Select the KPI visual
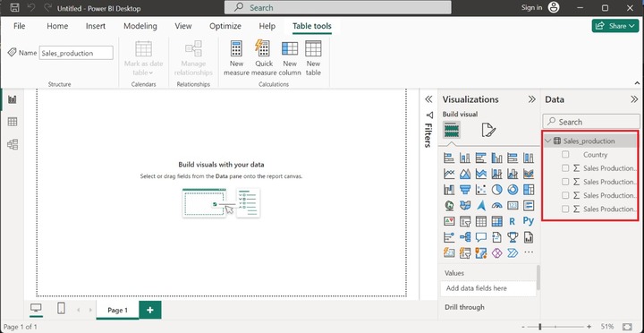Viewport: 644px width, 333px height. click(449, 222)
